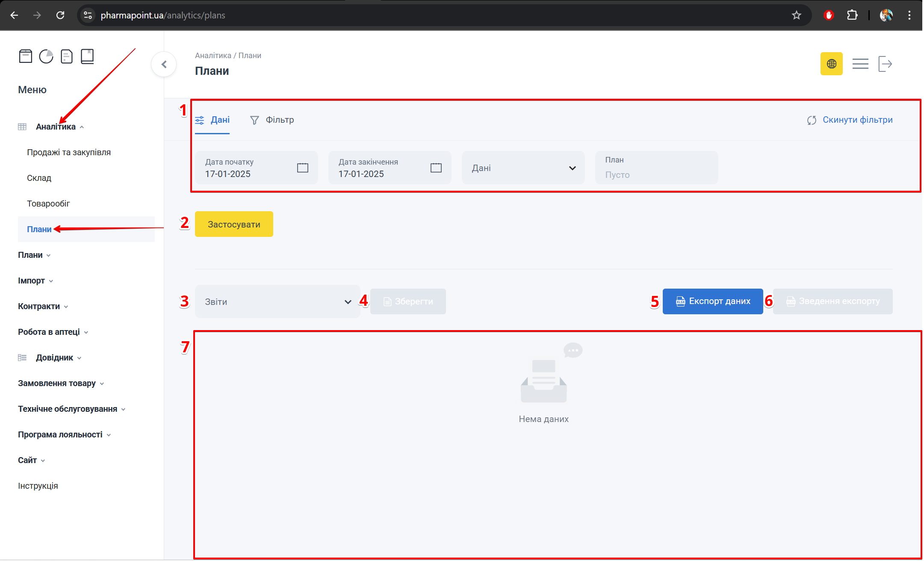This screenshot has width=924, height=561.
Task: Switch to the Фільтр tab
Action: [272, 120]
